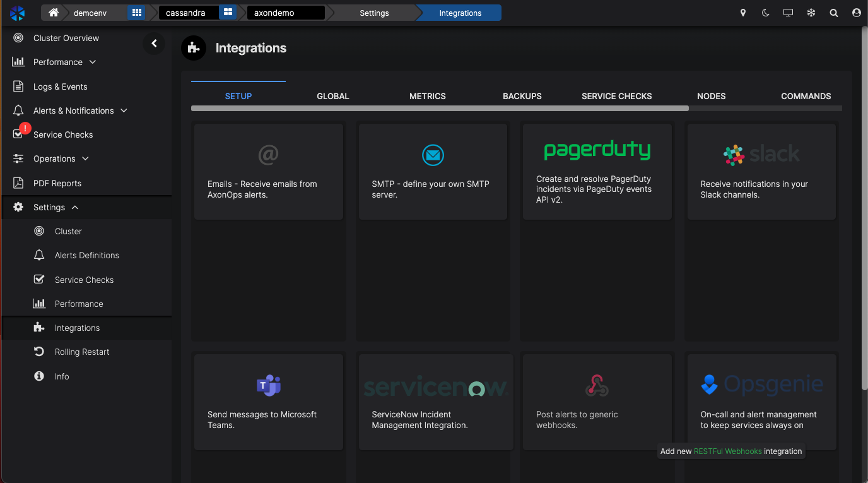Screen dimensions: 868x483
Task: Click 'Receive notifications in your Slack channels.' text
Action: [754, 189]
